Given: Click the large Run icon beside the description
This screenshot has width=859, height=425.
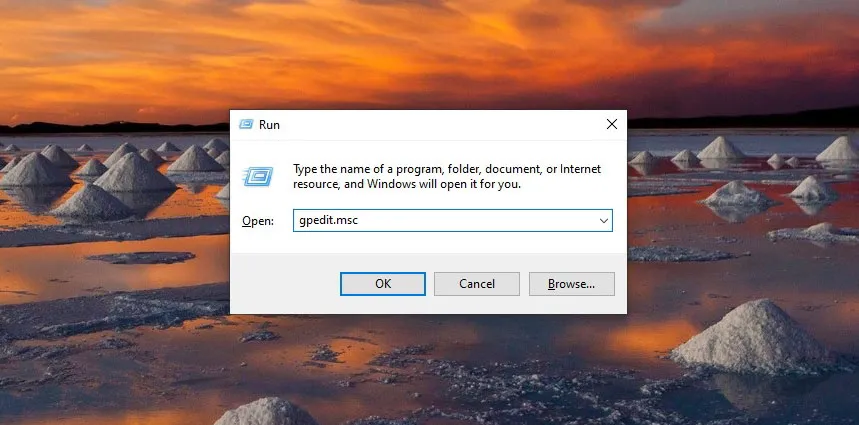Looking at the screenshot, I should [x=258, y=176].
